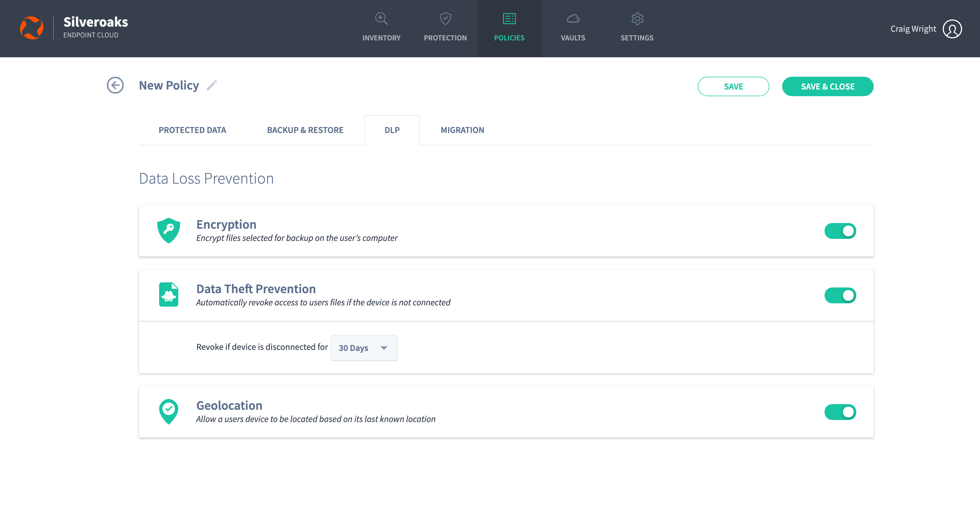Click the Encryption heading
The image size is (980, 510).
(226, 225)
